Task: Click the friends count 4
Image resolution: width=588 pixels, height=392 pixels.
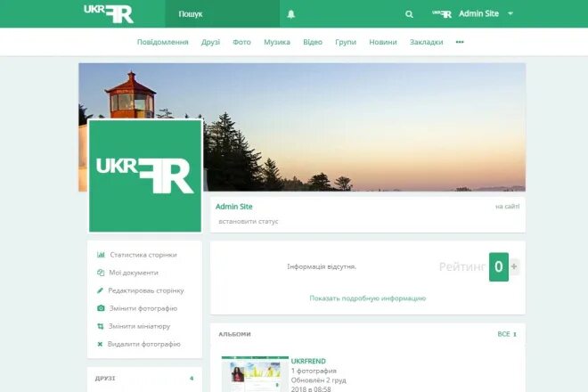Action: 192,378
